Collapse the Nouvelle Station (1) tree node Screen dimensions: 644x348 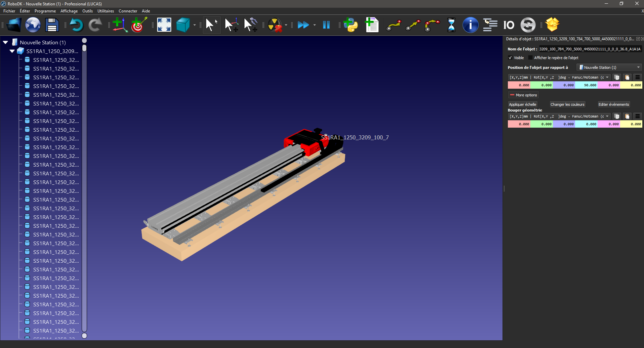[x=6, y=43]
